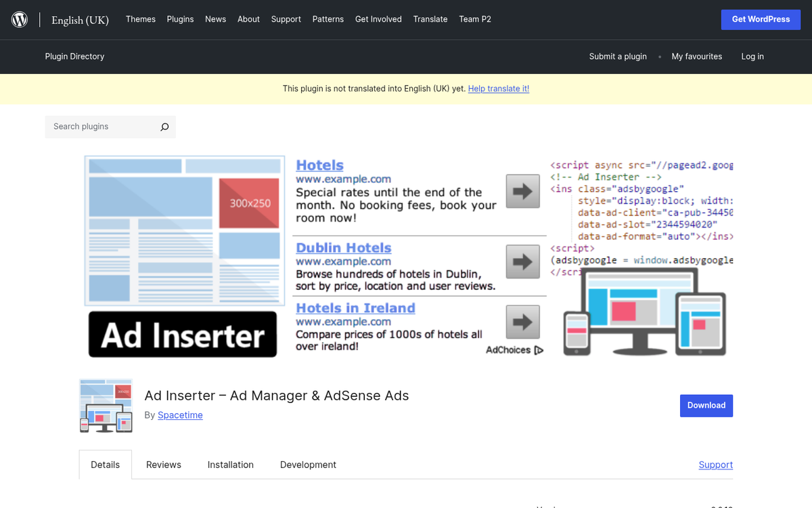
Task: Click the Ad Inserter plugin icon
Action: click(106, 406)
